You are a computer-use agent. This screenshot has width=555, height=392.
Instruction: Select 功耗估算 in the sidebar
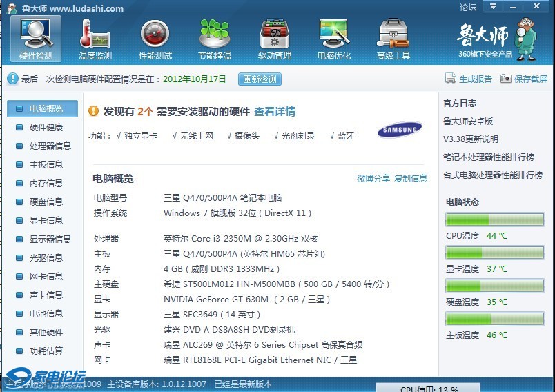46,351
